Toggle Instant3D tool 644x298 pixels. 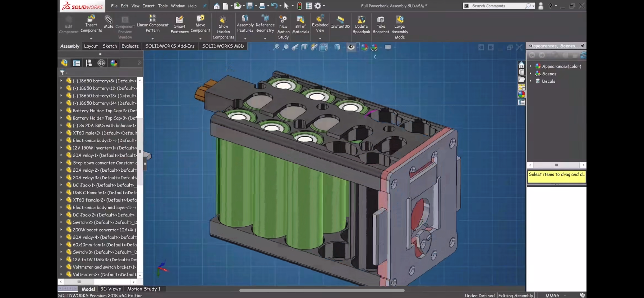pos(340,22)
